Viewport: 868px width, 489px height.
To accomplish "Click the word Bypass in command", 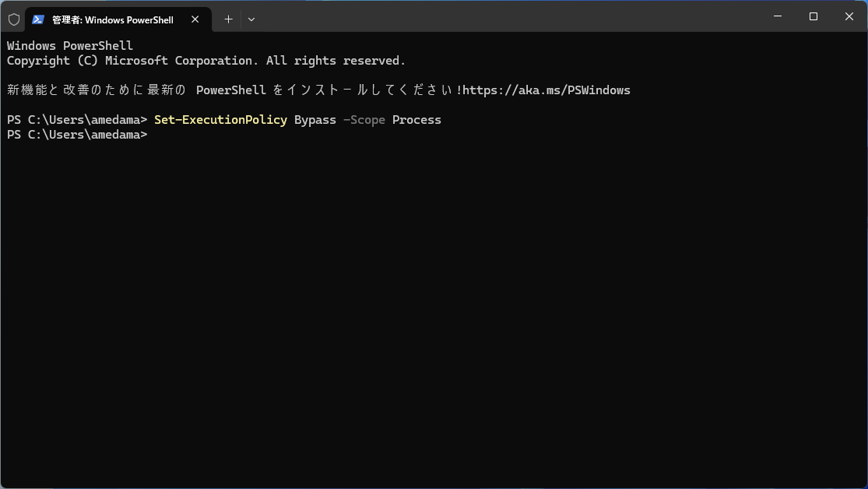I will coord(315,120).
